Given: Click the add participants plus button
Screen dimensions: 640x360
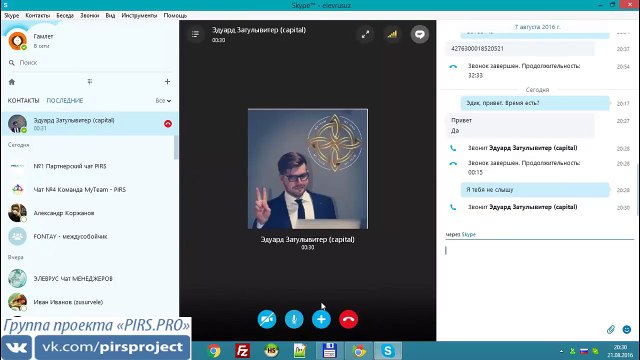Looking at the screenshot, I should [321, 319].
